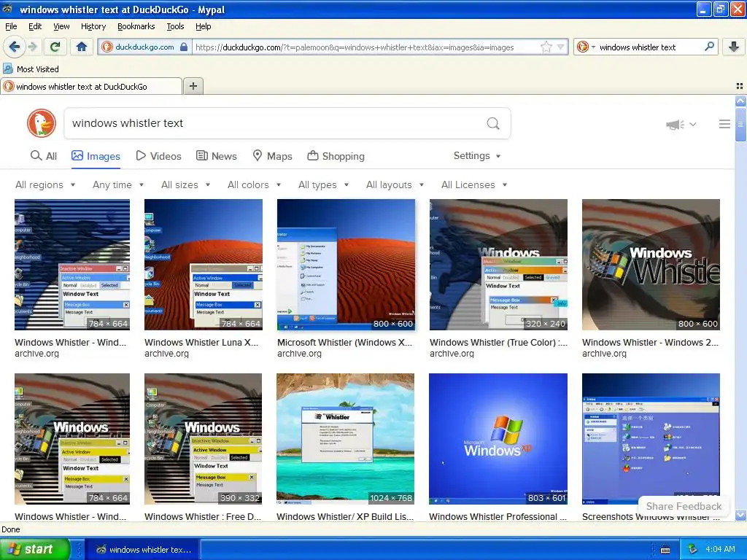Open 'Microsoft Whistler (Windows X...' result link
This screenshot has width=747, height=560.
pos(344,343)
